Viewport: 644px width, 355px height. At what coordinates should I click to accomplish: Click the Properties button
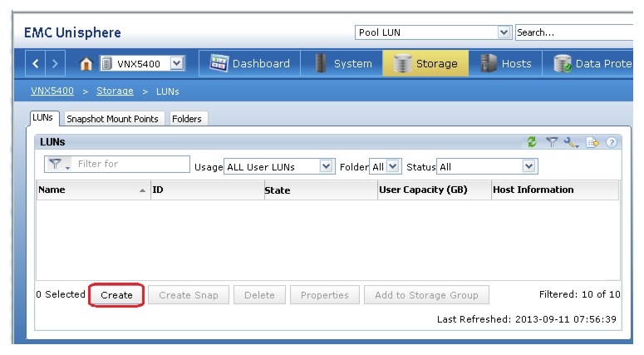point(324,295)
